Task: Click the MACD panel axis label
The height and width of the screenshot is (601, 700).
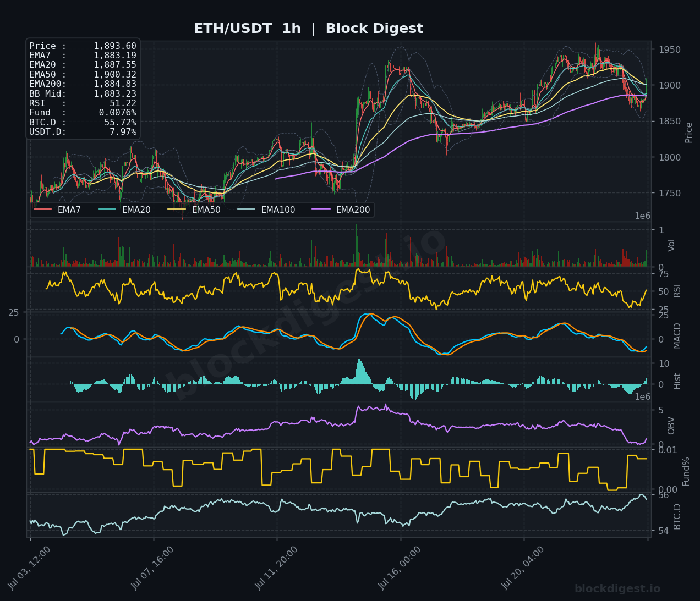Action: pos(677,335)
